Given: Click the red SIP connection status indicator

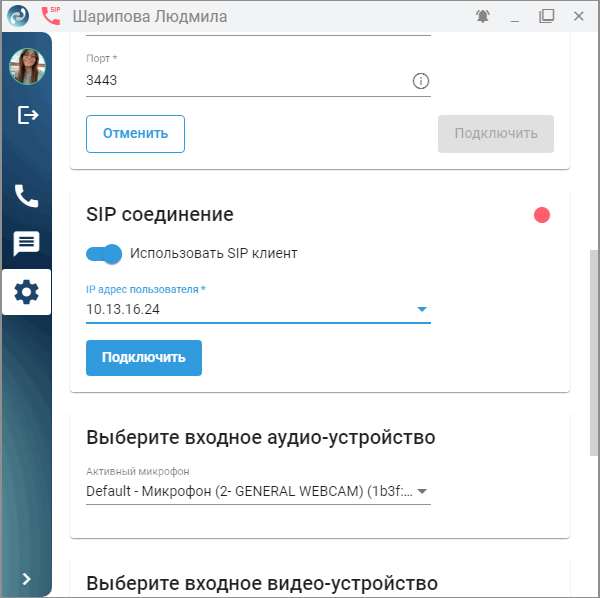Looking at the screenshot, I should (542, 215).
